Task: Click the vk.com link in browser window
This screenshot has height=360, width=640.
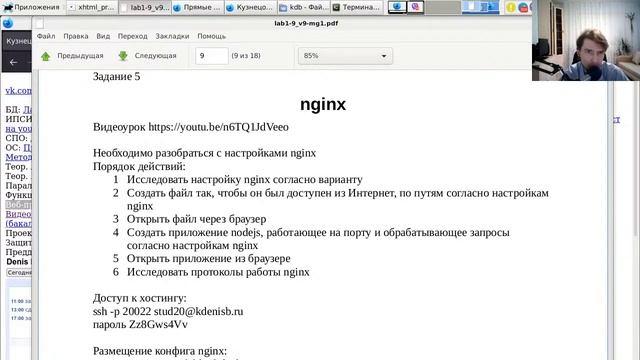Action: [x=18, y=91]
